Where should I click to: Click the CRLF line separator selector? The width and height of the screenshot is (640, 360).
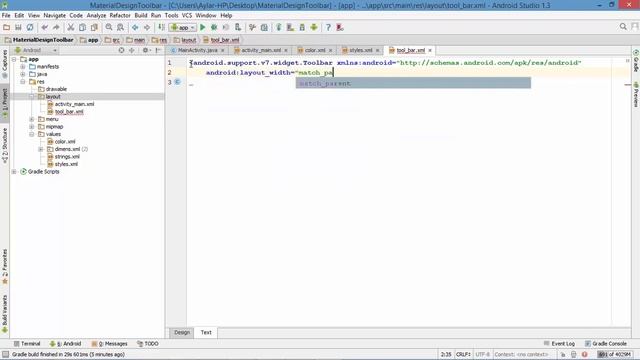click(x=463, y=354)
